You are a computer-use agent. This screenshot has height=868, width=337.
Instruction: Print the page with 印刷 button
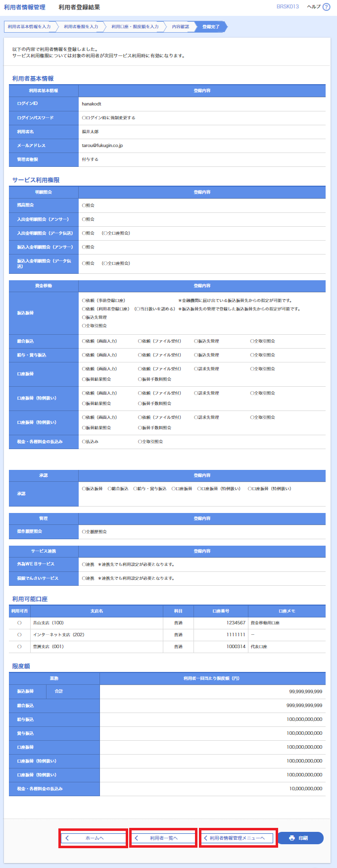pos(300,838)
